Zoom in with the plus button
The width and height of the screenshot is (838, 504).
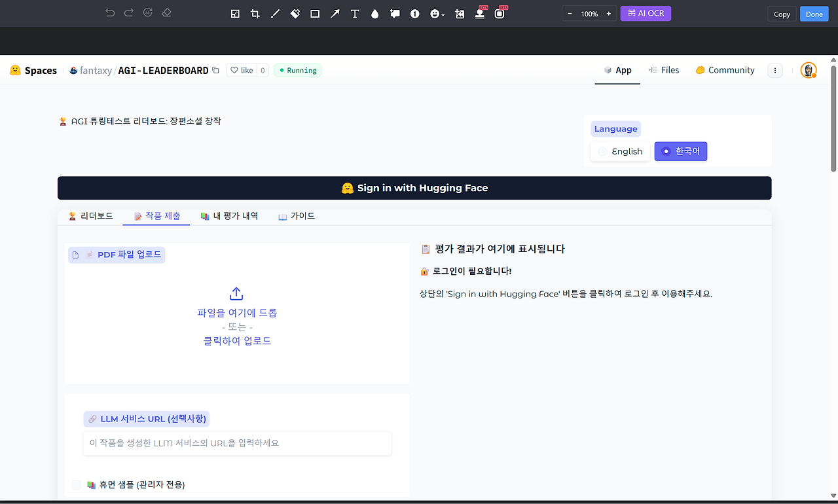click(x=609, y=14)
